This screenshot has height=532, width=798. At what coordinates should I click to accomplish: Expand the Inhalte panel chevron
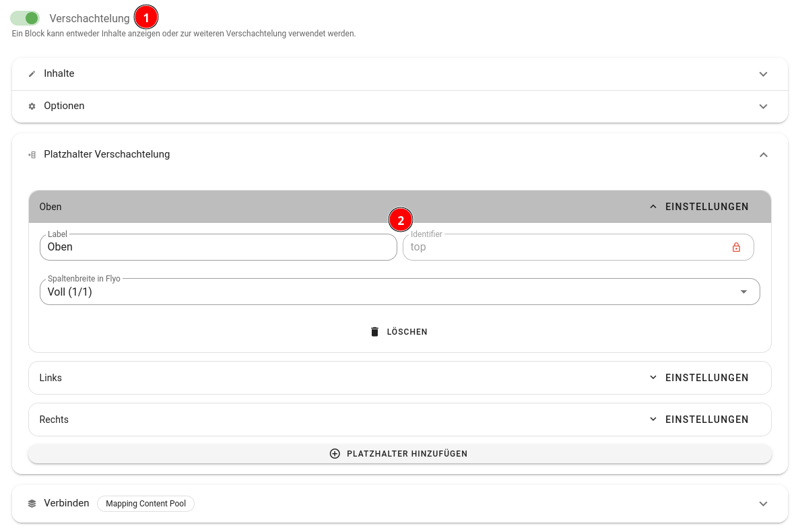pyautogui.click(x=763, y=74)
